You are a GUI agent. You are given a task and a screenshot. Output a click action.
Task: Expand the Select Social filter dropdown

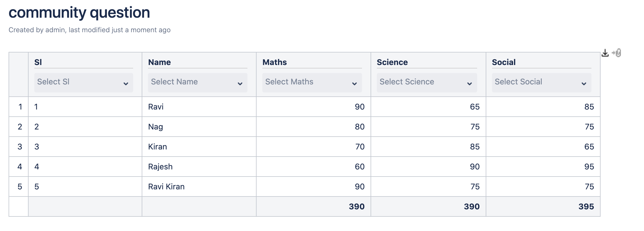[x=541, y=82]
